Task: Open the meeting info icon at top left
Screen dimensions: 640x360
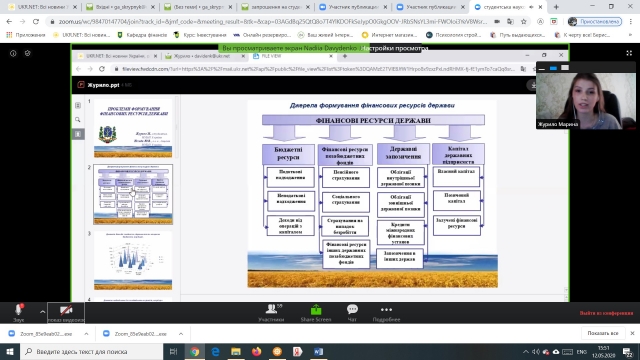Action: click(13, 53)
